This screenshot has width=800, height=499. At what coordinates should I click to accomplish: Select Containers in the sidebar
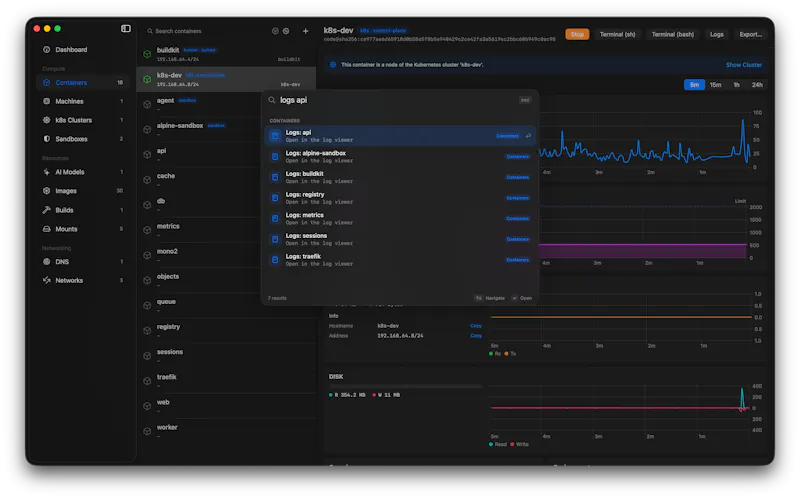tap(83, 83)
